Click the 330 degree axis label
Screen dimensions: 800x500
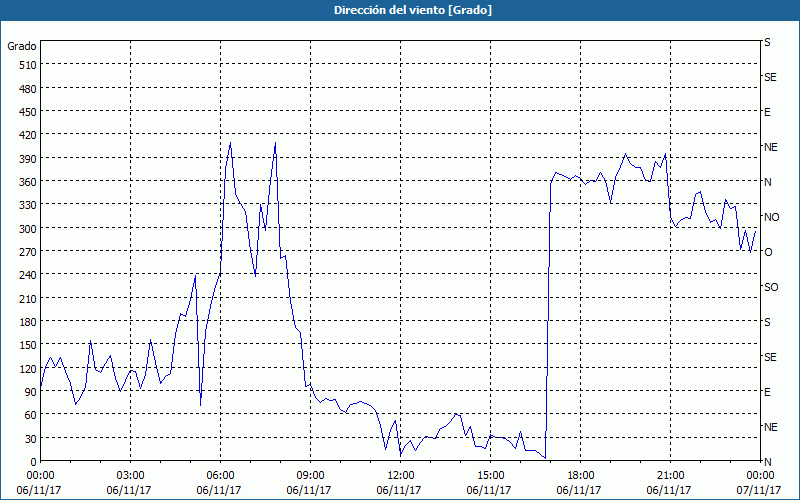[x=28, y=206]
